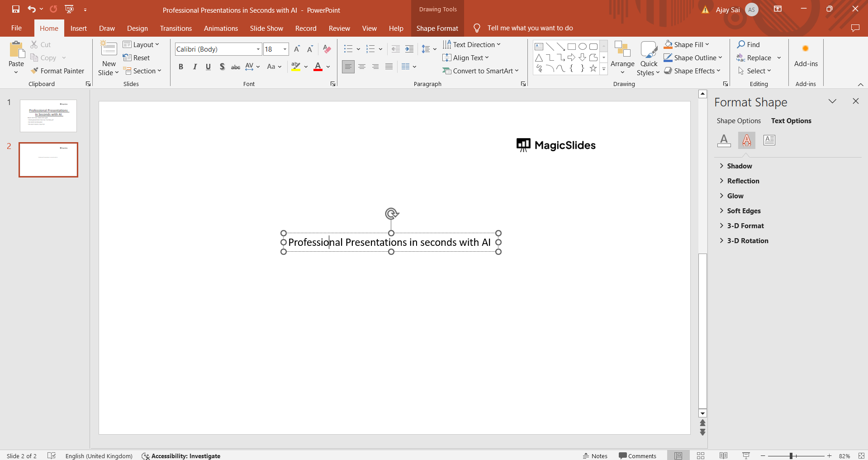
Task: Click the Save icon in Quick Access Toolbar
Action: 16,9
